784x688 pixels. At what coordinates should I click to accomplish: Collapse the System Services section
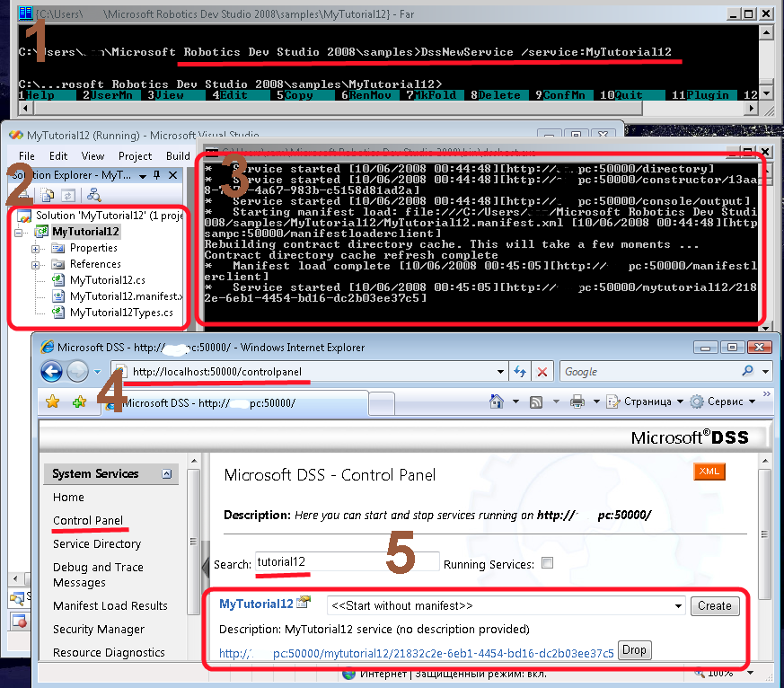166,473
